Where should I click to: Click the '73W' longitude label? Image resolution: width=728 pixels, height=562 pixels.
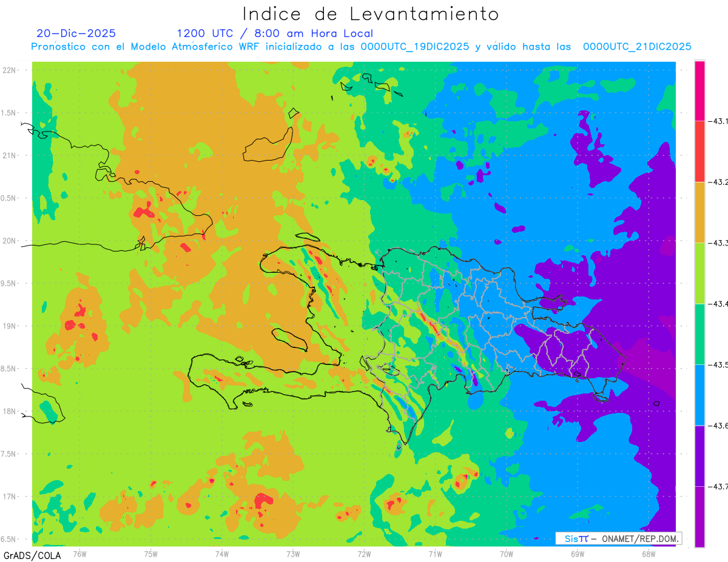pyautogui.click(x=293, y=553)
